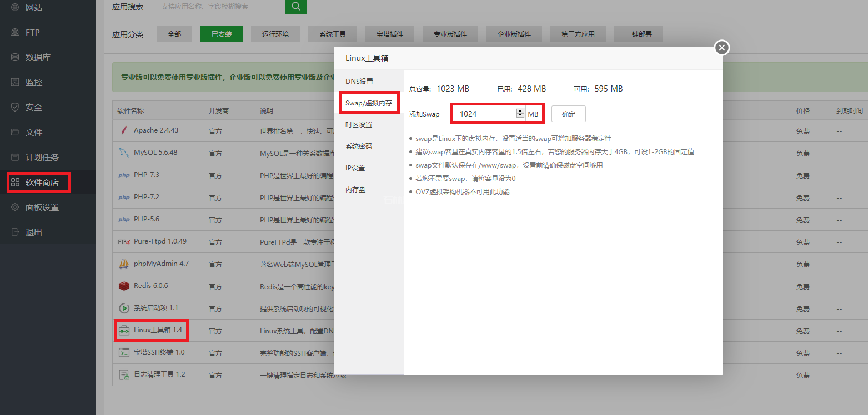This screenshot has width=868, height=415.
Task: Click the phpMyAdmin 4.7 icon
Action: [x=123, y=264]
